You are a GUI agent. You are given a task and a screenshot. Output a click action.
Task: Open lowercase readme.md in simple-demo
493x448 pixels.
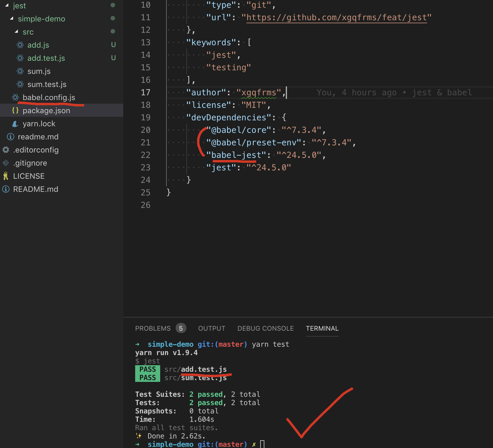click(x=38, y=137)
